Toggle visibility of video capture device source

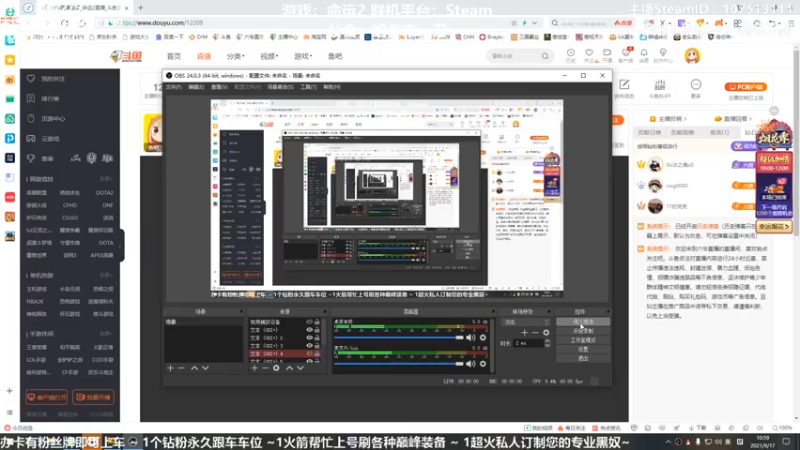pyautogui.click(x=309, y=322)
